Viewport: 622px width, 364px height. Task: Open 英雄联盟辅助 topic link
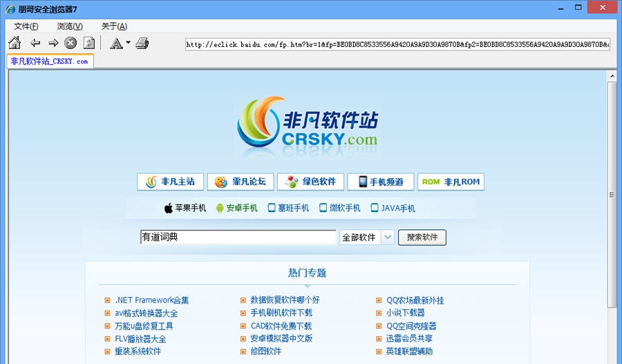tap(409, 352)
